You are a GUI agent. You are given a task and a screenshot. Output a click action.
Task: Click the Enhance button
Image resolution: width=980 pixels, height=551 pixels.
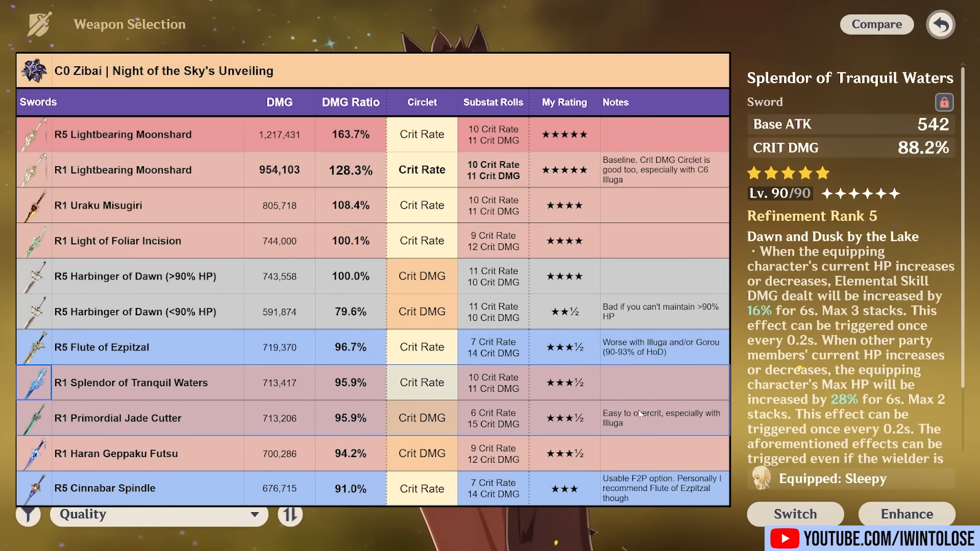click(x=906, y=514)
